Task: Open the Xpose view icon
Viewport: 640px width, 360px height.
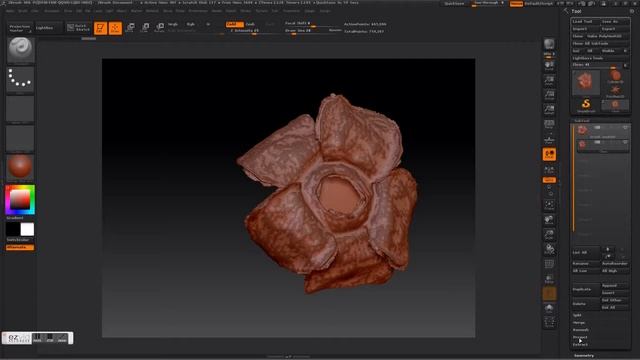Action: pyautogui.click(x=549, y=322)
